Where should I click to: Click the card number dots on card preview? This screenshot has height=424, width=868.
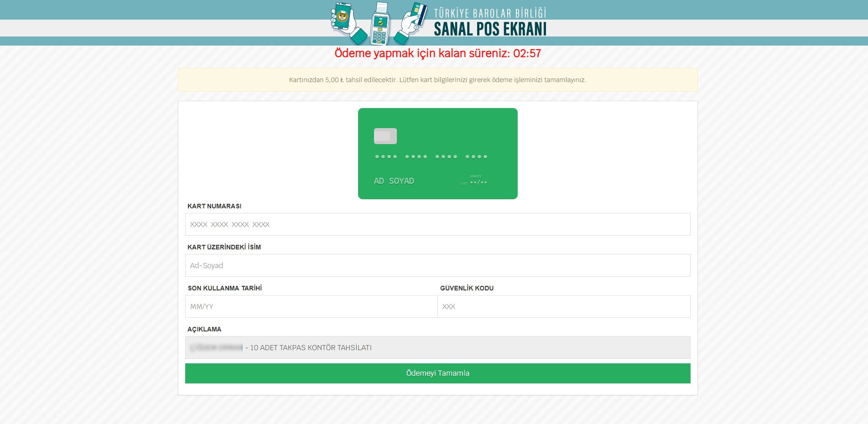click(x=431, y=156)
